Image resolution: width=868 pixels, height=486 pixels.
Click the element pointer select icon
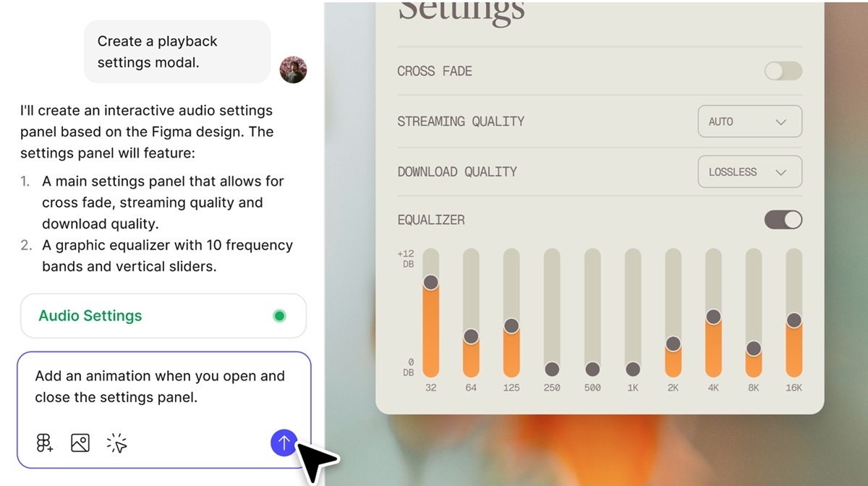coord(116,443)
